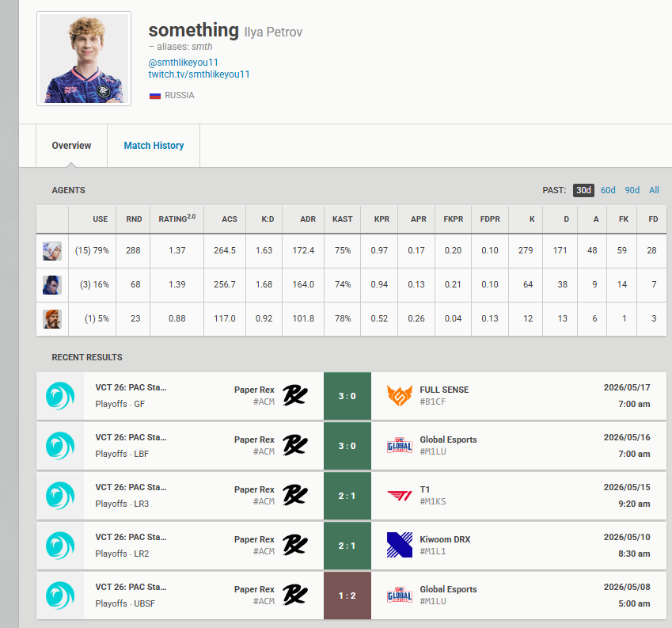
Task: Click the KAST column header
Action: coord(343,219)
